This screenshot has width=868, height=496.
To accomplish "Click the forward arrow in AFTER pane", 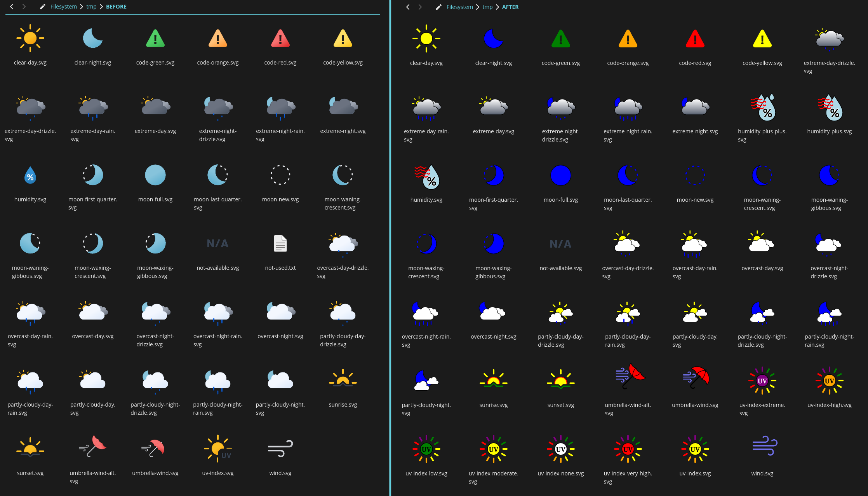I will [420, 7].
